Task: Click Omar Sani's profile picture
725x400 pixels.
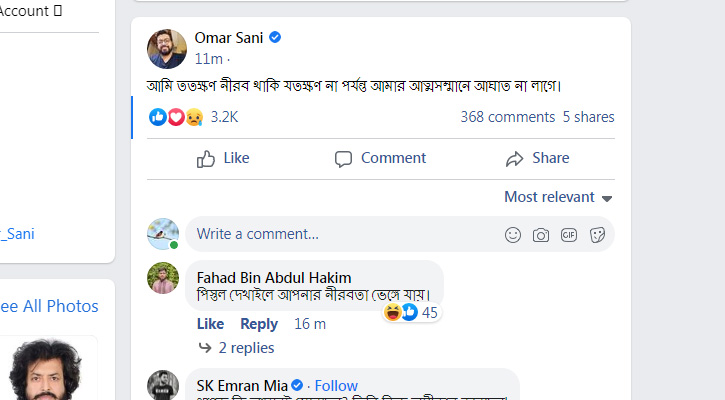Action: (x=167, y=48)
